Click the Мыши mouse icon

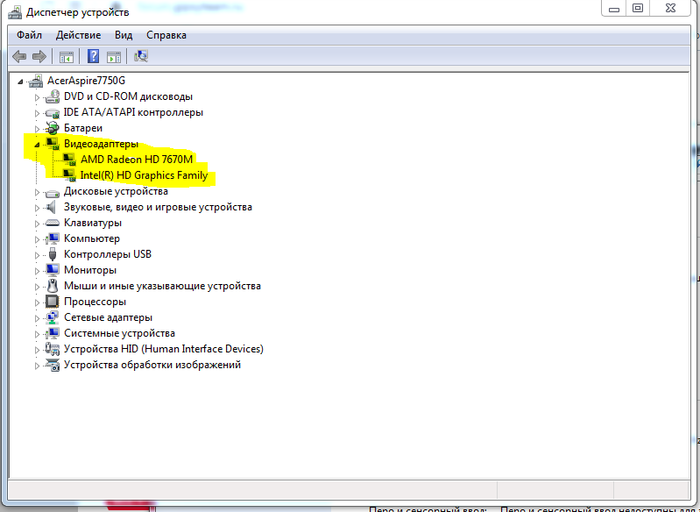pos(53,286)
